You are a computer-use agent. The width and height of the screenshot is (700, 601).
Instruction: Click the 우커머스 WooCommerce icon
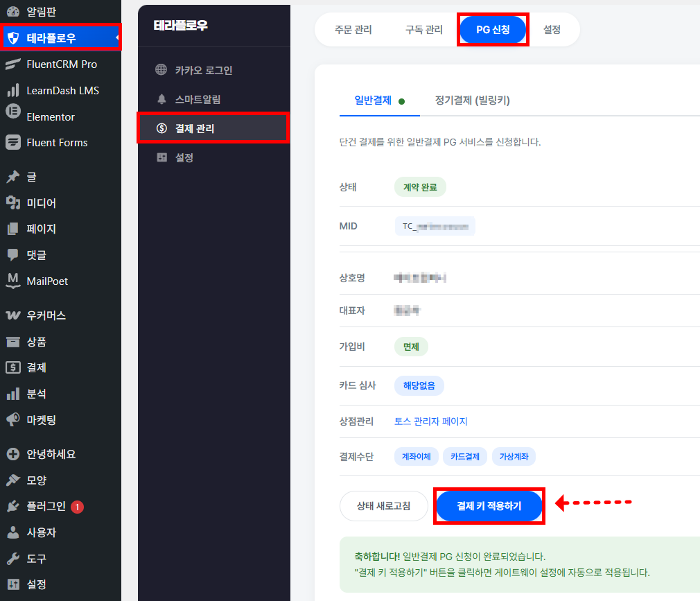tap(12, 315)
